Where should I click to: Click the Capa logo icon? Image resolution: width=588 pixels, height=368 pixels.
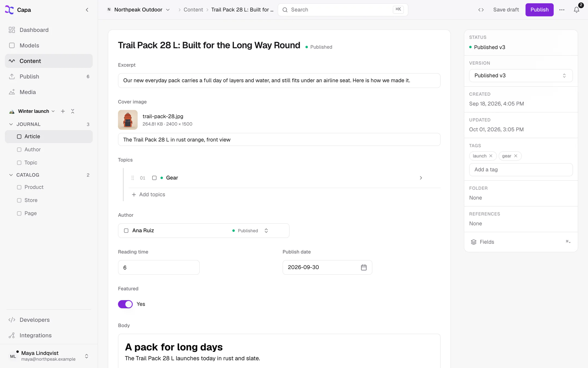(10, 10)
